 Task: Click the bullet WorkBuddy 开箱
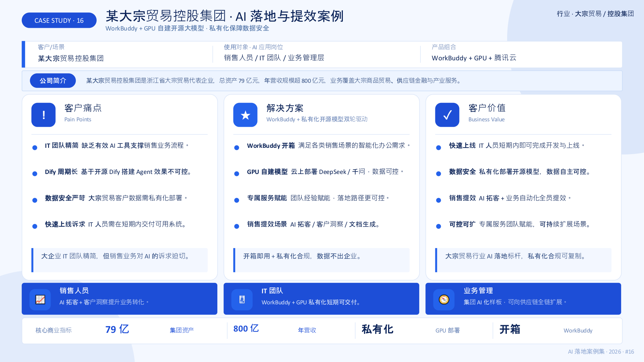(x=329, y=145)
